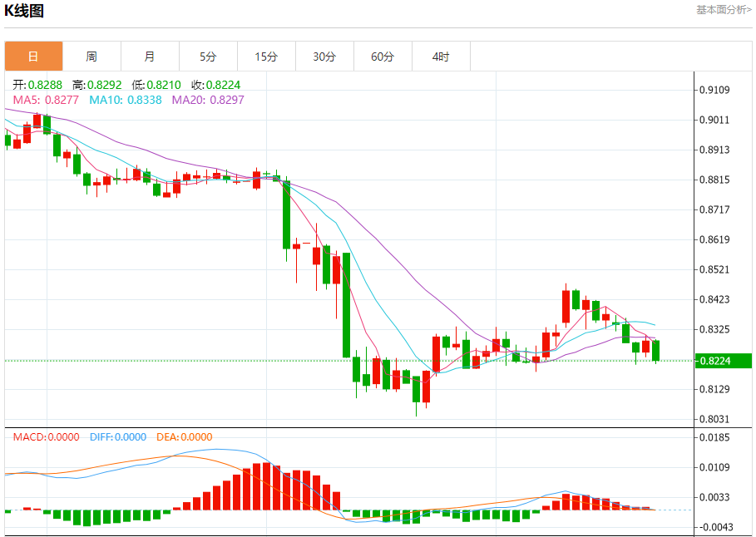This screenshot has height=537, width=756.
Task: Open the 15分 chart tab
Action: 266,57
